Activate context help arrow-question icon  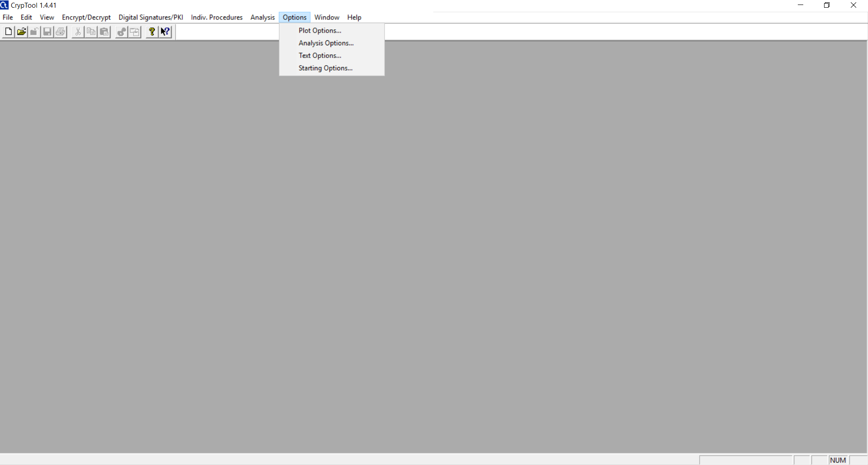click(165, 32)
